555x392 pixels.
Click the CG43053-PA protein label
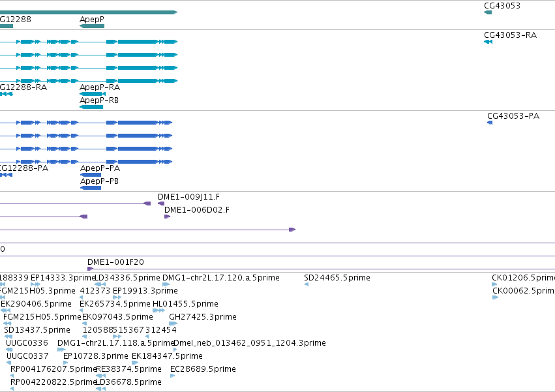coord(513,116)
